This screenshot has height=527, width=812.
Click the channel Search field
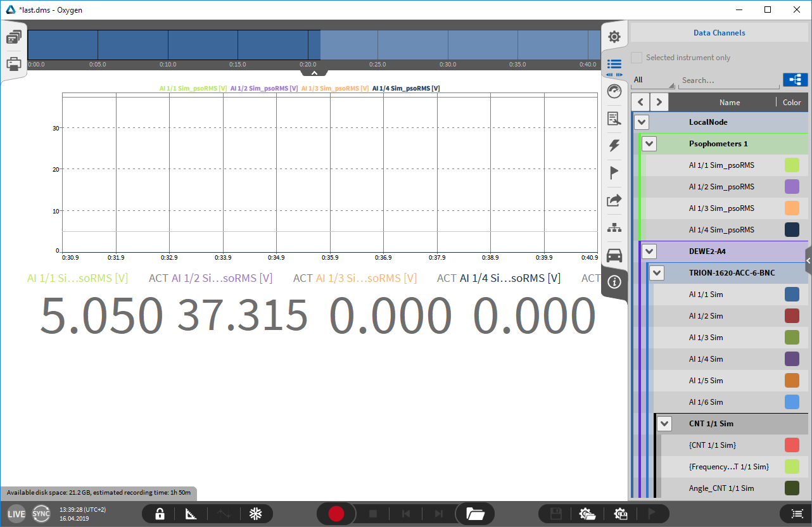pos(728,80)
